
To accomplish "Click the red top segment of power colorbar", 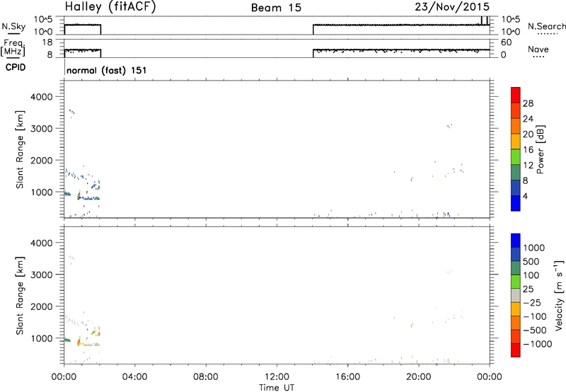I will click(x=516, y=96).
